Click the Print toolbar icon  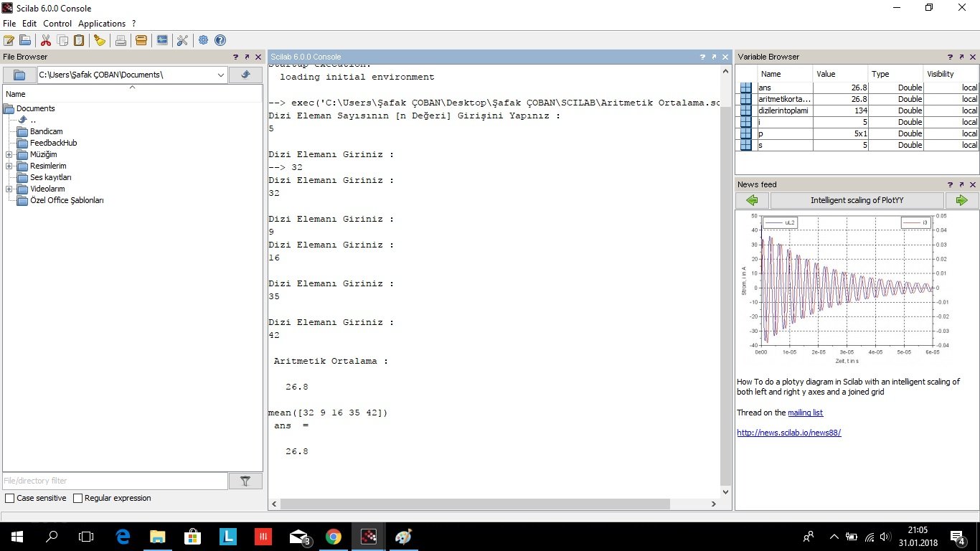(x=121, y=40)
